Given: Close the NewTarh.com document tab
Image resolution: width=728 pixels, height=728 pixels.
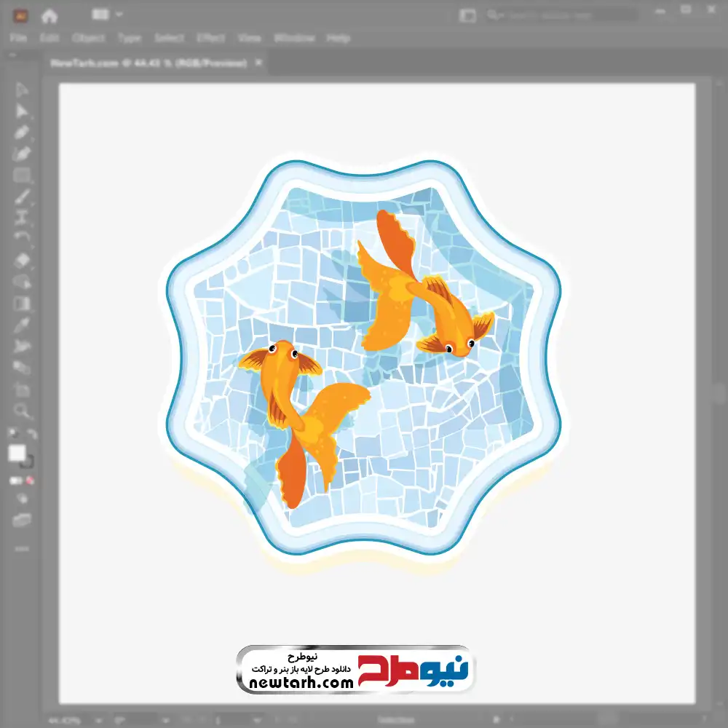Looking at the screenshot, I should click(259, 63).
